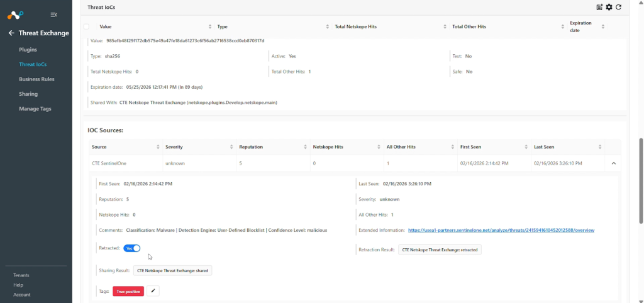Click the sharing result 'shared' badge
Image resolution: width=644 pixels, height=303 pixels.
coord(172,270)
